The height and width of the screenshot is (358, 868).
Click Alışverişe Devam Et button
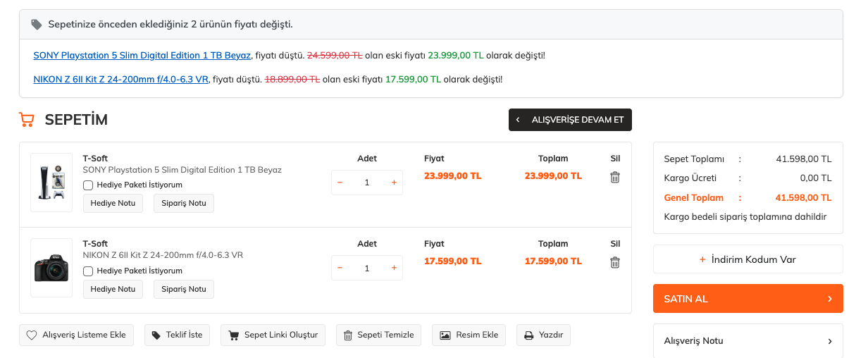571,120
